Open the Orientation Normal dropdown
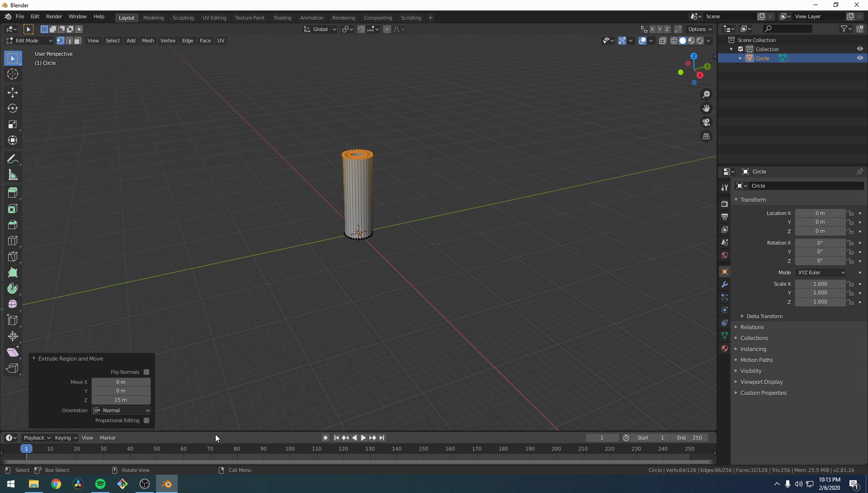Image resolution: width=868 pixels, height=493 pixels. (122, 410)
